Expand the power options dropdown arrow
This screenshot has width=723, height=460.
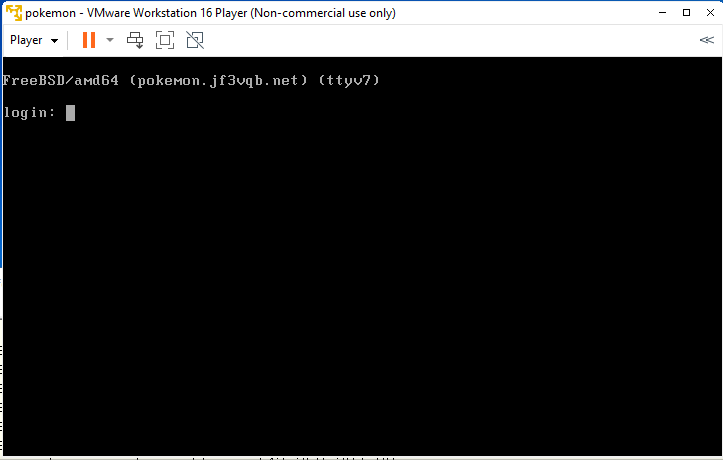(110, 40)
